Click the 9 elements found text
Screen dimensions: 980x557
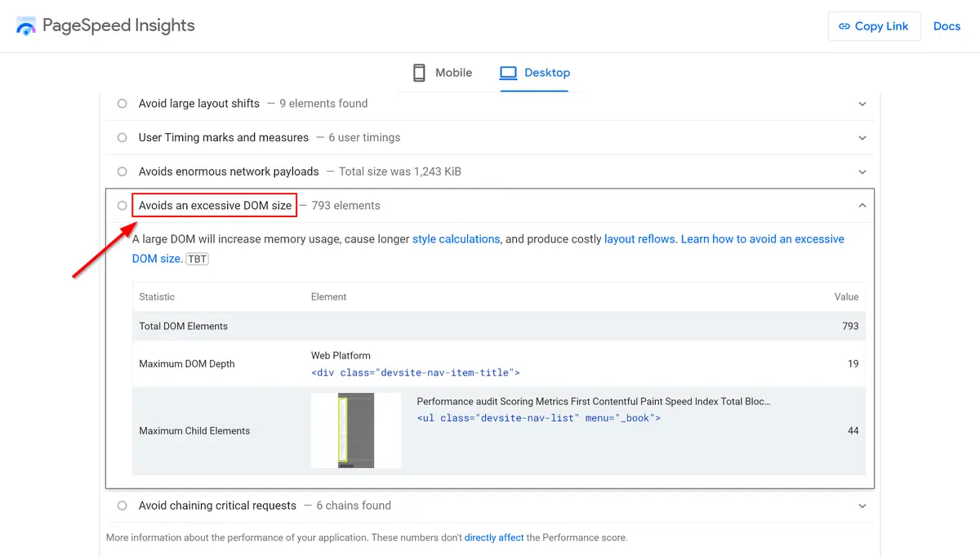pyautogui.click(x=323, y=104)
